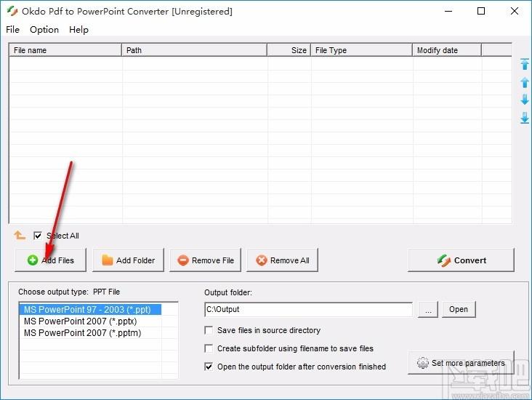The image size is (532, 400).
Task: Sort by the File Type column header
Action: [362, 50]
